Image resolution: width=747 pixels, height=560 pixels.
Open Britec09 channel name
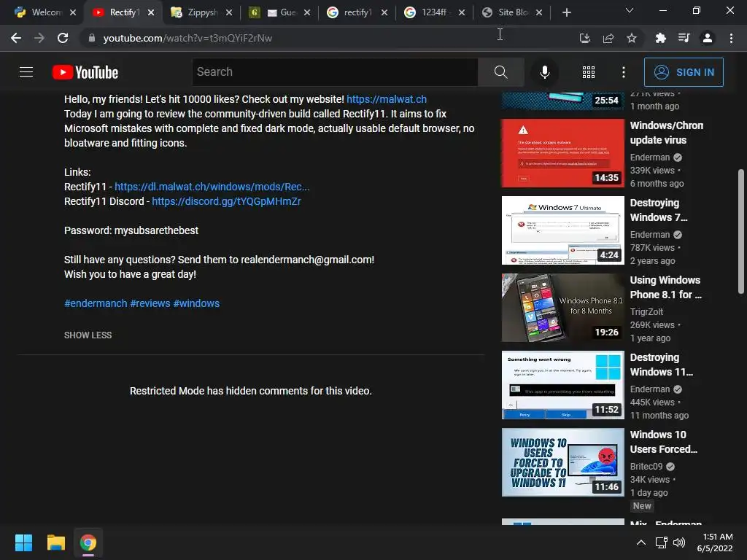point(646,467)
